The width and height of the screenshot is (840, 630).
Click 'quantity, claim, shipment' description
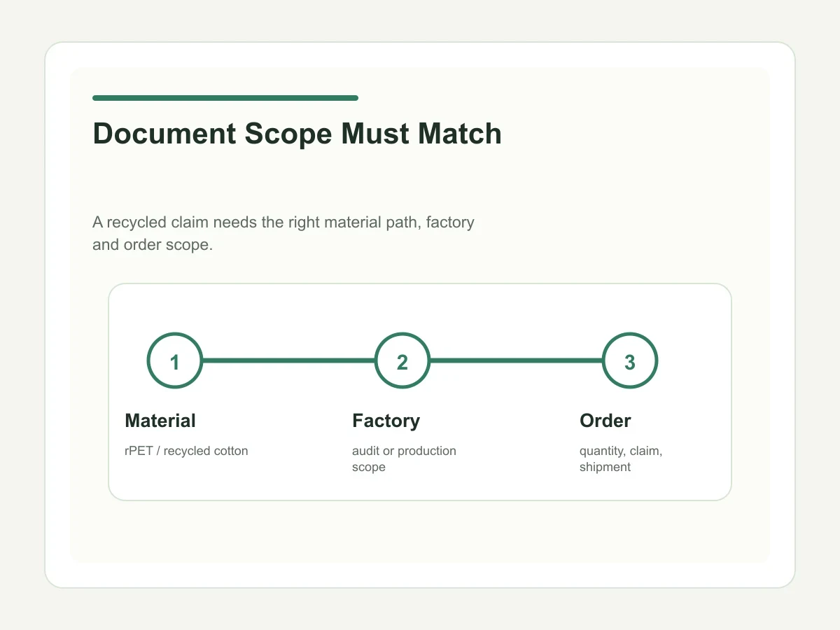pyautogui.click(x=621, y=458)
